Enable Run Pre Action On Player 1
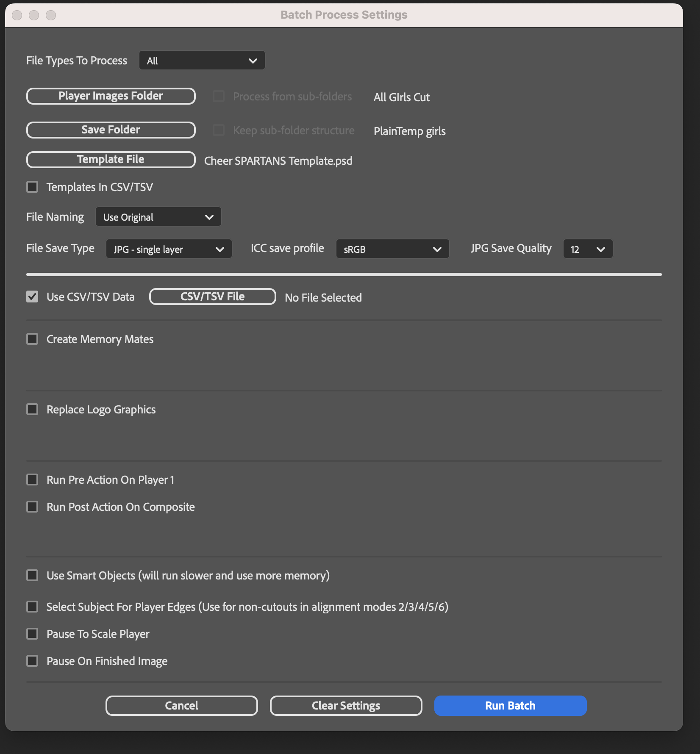 (x=32, y=480)
